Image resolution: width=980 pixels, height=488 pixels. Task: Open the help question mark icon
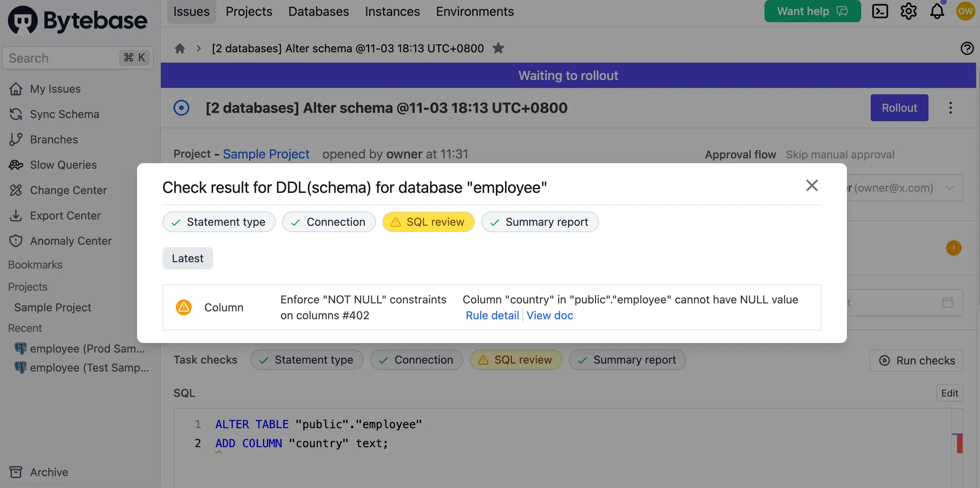(967, 48)
